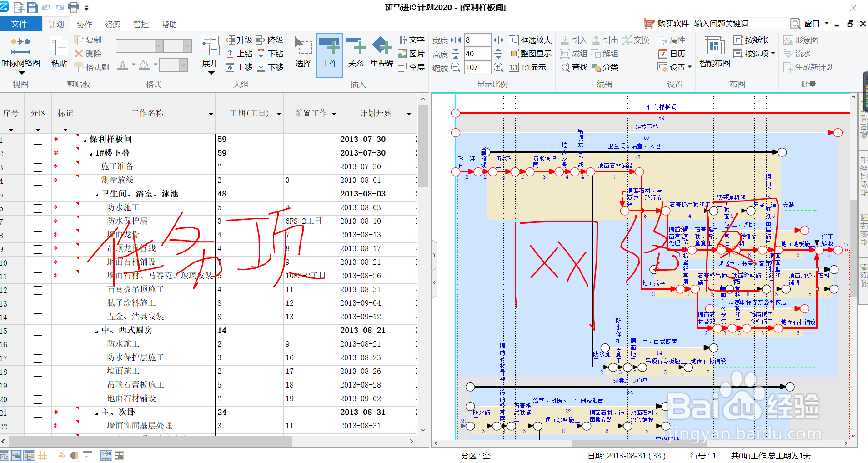
Task: Switch to the 计划 ribbon tab
Action: 56,25
